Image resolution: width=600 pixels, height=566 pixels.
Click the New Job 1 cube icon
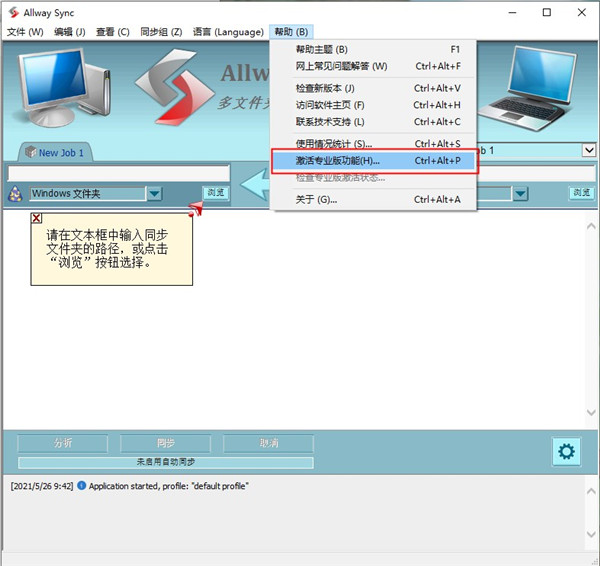point(30,152)
